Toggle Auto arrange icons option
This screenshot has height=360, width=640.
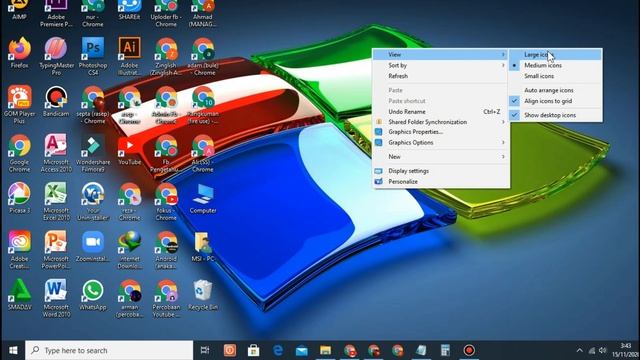[556, 90]
